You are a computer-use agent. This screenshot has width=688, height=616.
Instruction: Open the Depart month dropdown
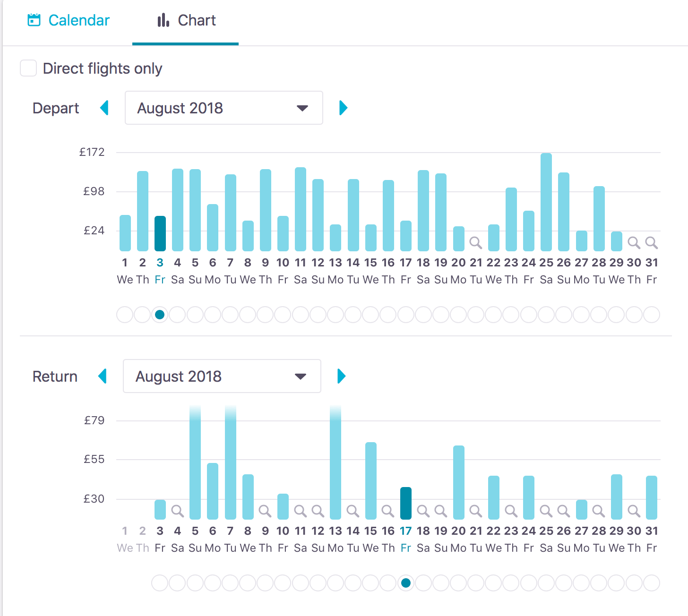point(224,108)
